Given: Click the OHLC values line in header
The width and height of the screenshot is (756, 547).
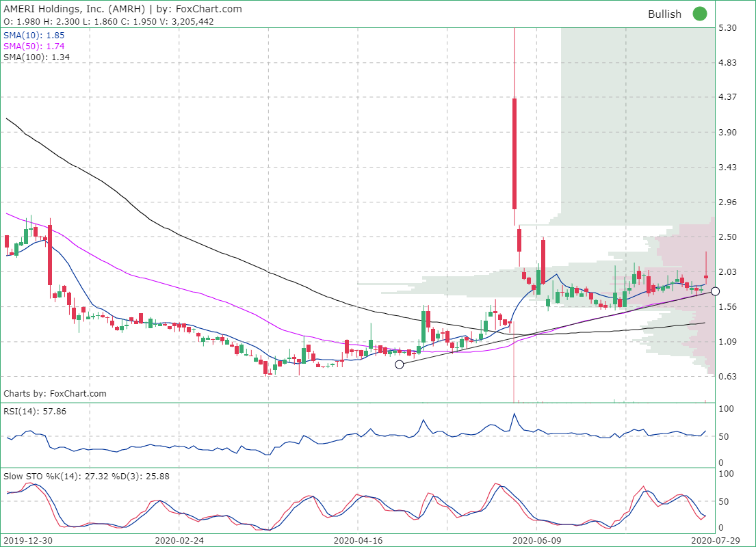Looking at the screenshot, I should pyautogui.click(x=109, y=22).
